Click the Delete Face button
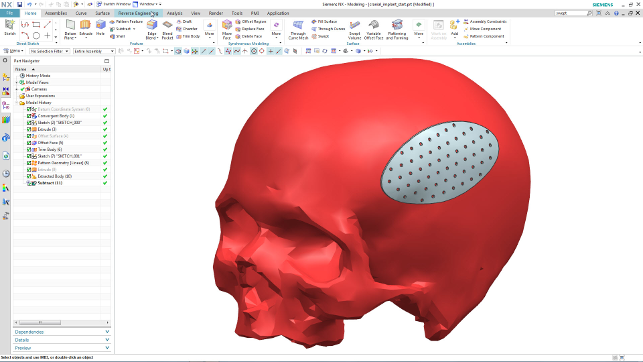Screen dimensions: 643x362 coord(249,36)
